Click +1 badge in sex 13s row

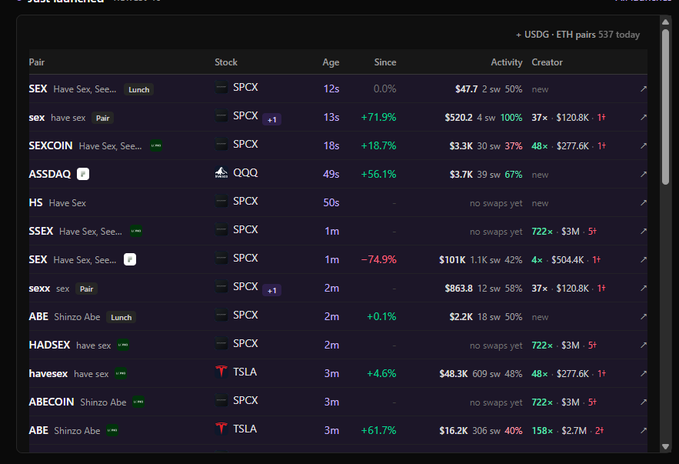click(272, 120)
